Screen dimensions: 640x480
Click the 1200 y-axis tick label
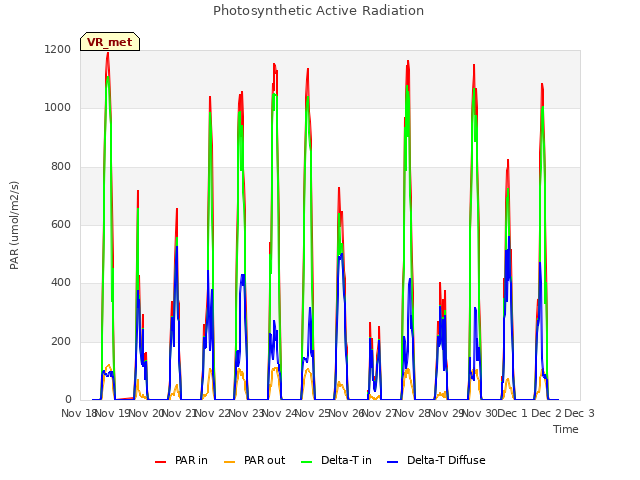click(x=58, y=49)
